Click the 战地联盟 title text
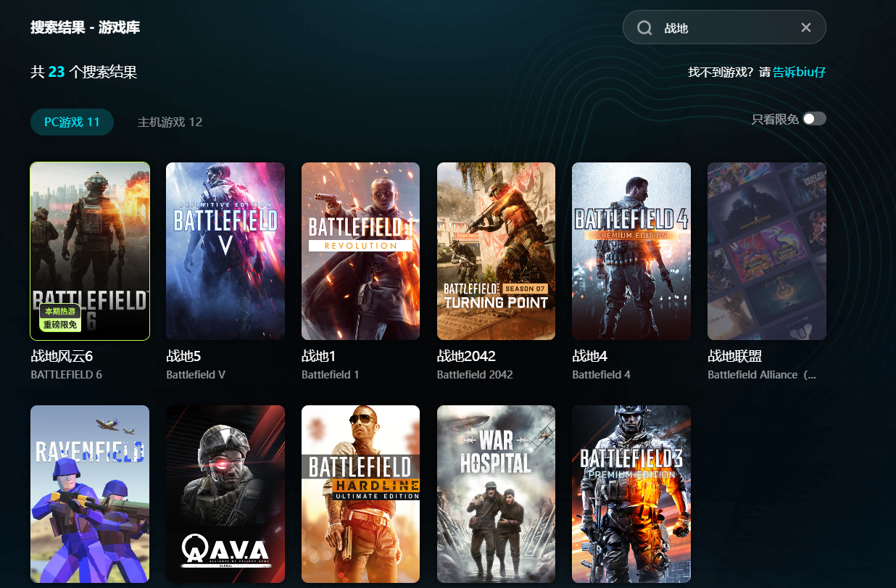The height and width of the screenshot is (588, 896). point(734,356)
